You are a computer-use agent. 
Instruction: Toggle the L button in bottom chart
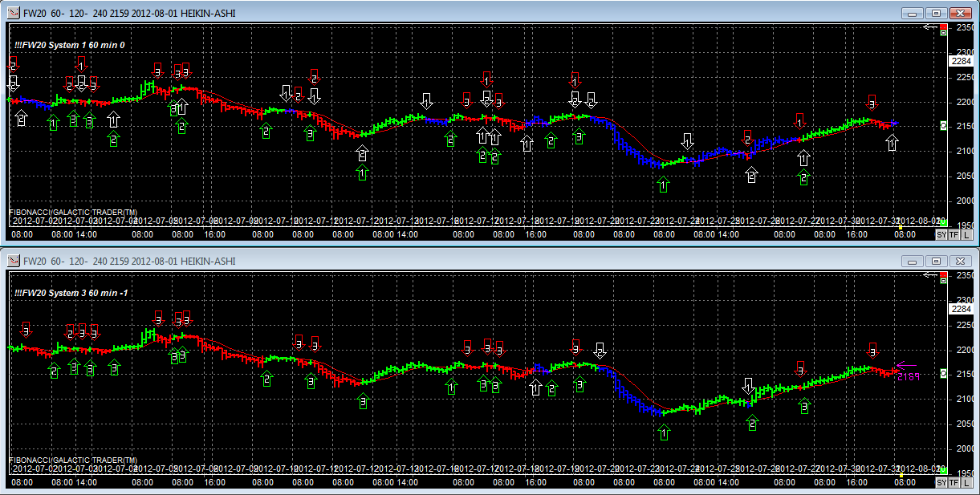pyautogui.click(x=966, y=483)
